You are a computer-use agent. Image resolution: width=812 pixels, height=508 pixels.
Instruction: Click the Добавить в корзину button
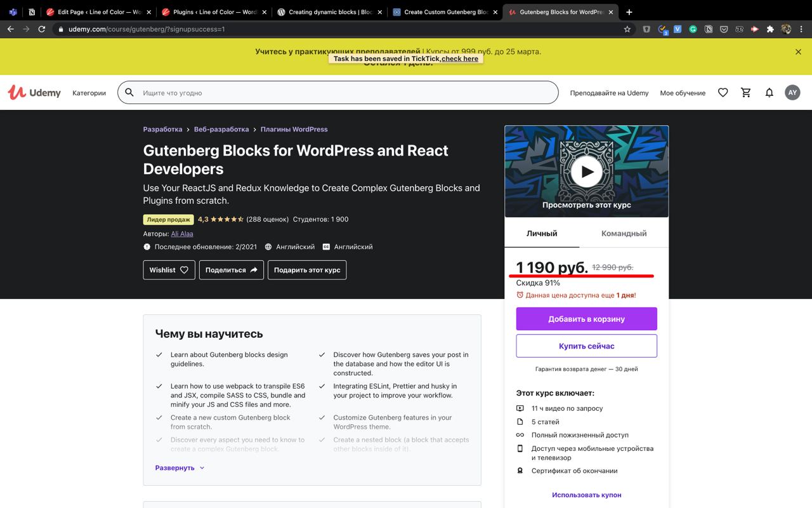[587, 319]
